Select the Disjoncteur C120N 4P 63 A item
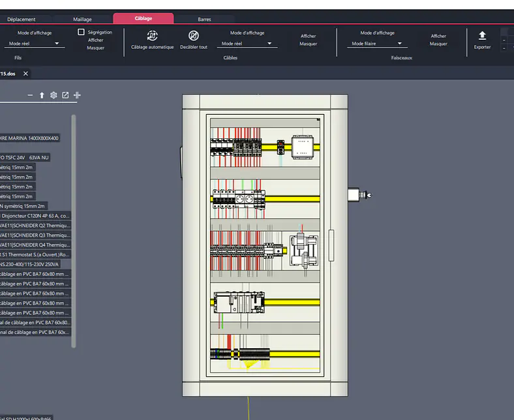Screen dimensions: 514x420 click(x=35, y=216)
